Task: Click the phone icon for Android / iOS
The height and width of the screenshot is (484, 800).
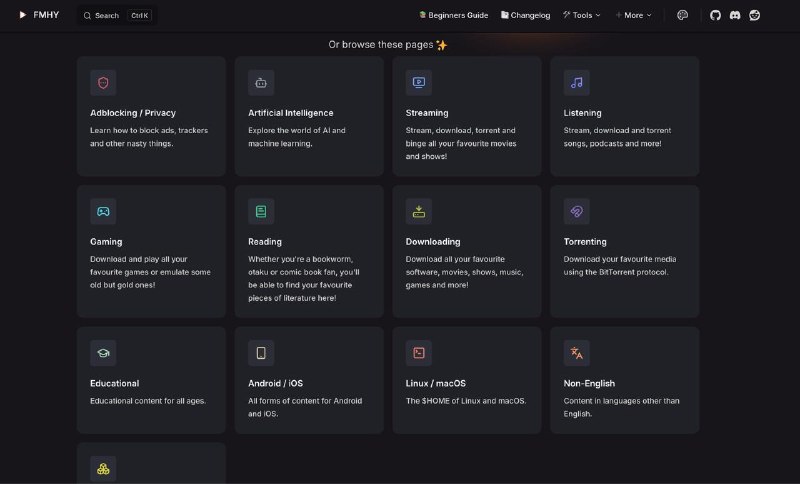Action: point(261,353)
